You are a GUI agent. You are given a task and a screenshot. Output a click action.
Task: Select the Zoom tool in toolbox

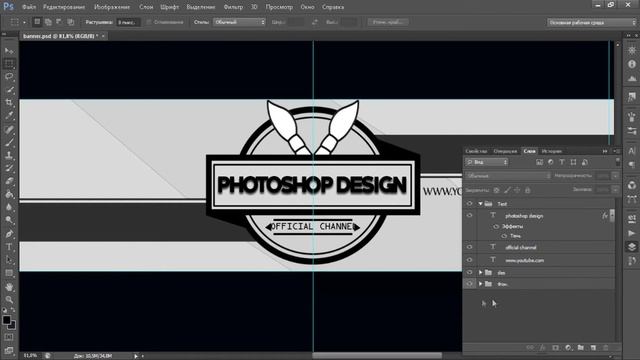(9, 300)
